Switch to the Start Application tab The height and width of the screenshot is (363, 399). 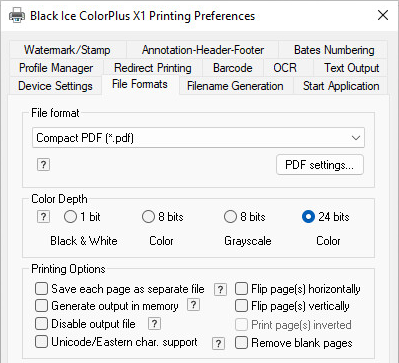point(341,86)
